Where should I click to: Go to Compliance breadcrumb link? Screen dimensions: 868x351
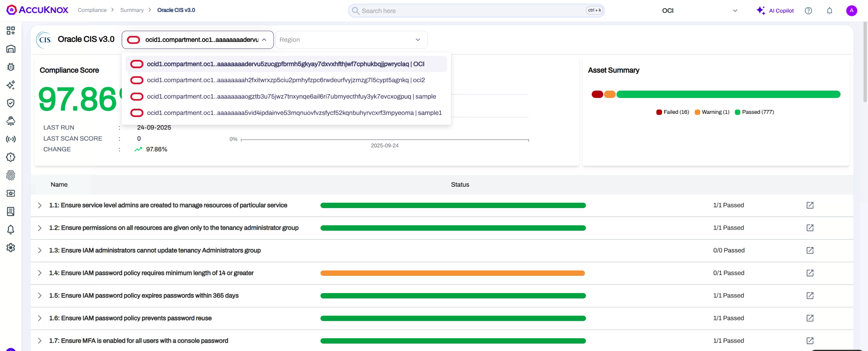coord(92,10)
